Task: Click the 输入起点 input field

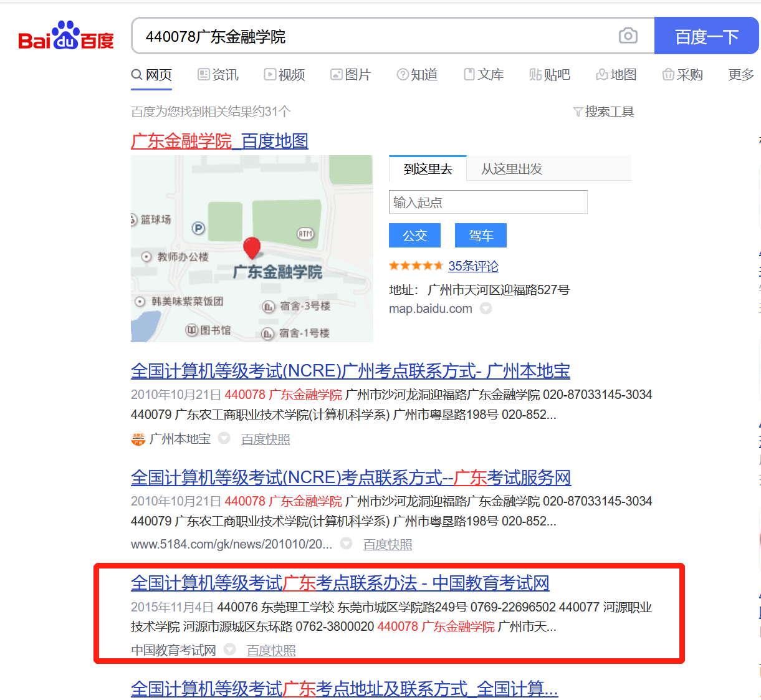Action: pyautogui.click(x=488, y=202)
